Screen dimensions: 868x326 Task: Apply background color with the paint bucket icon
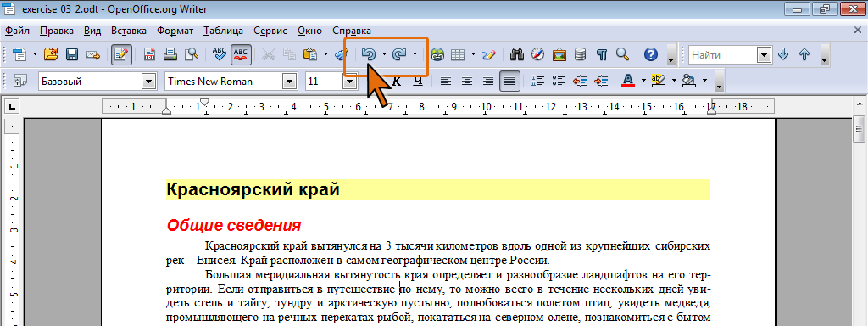pos(688,81)
